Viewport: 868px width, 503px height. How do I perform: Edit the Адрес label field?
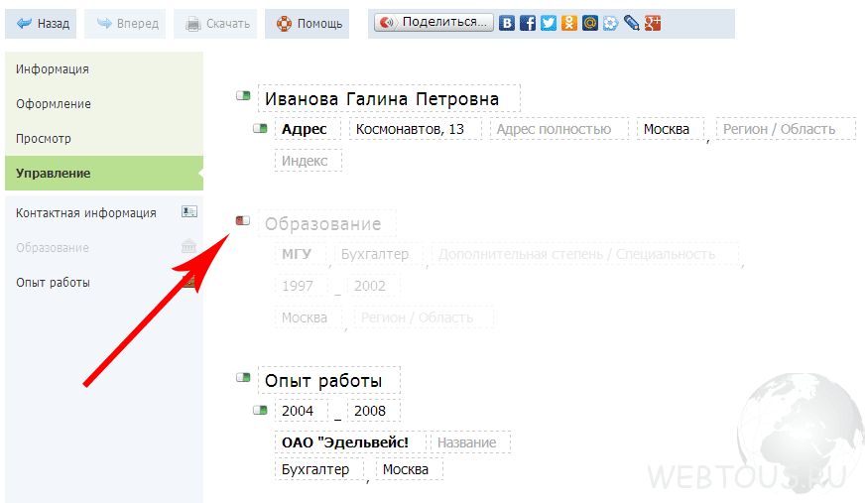(308, 129)
